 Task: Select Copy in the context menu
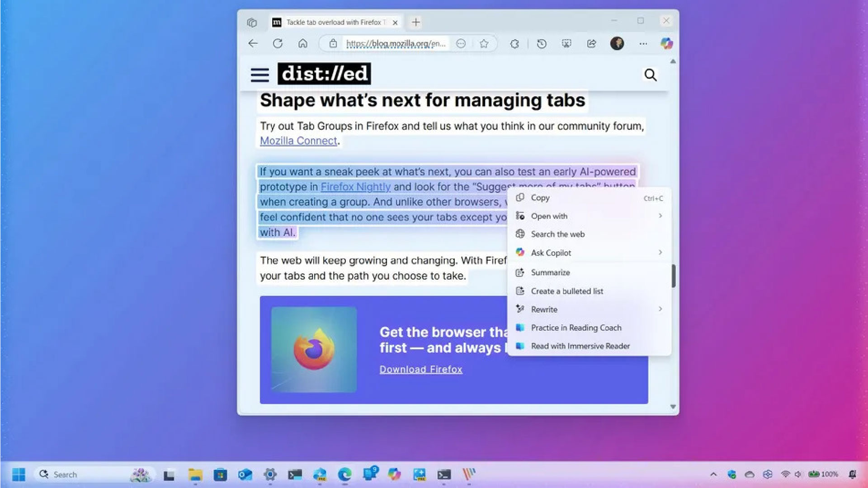coord(540,198)
